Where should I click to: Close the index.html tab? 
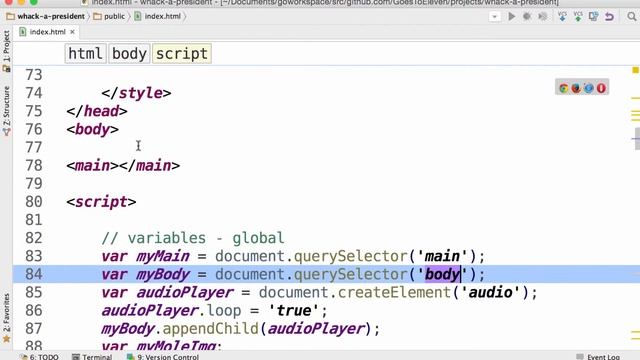click(72, 32)
